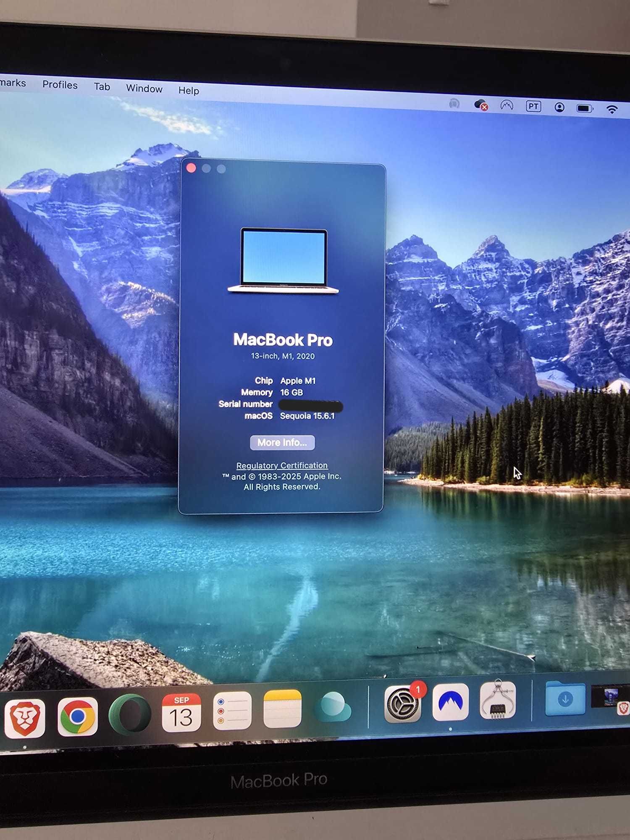Click the '16 GB' memory value

[291, 392]
